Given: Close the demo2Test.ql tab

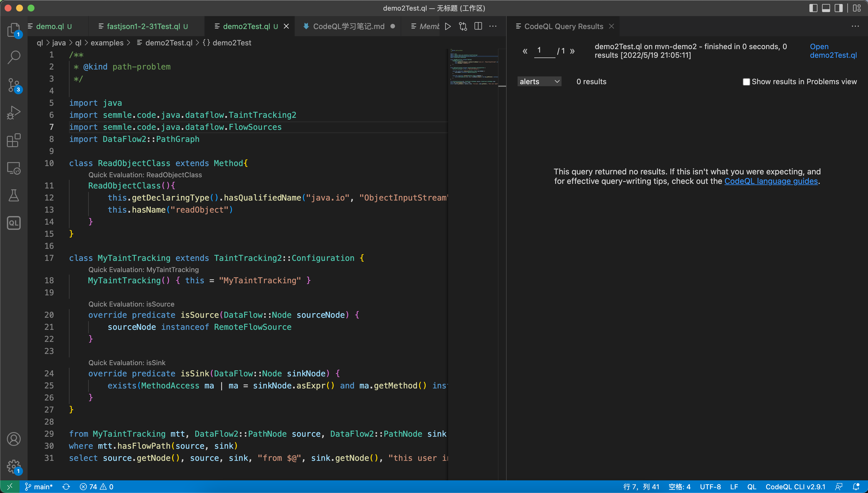Looking at the screenshot, I should tap(286, 26).
